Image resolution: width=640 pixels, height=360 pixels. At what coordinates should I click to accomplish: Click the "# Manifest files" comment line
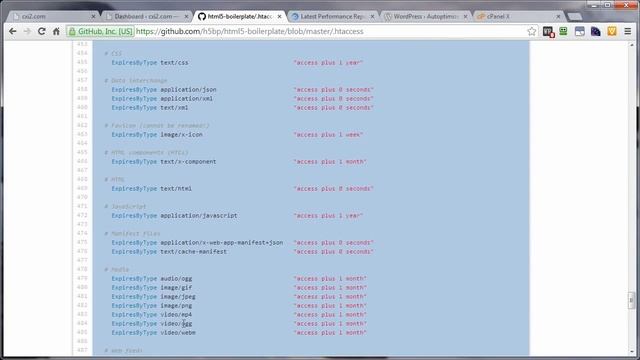(132, 233)
